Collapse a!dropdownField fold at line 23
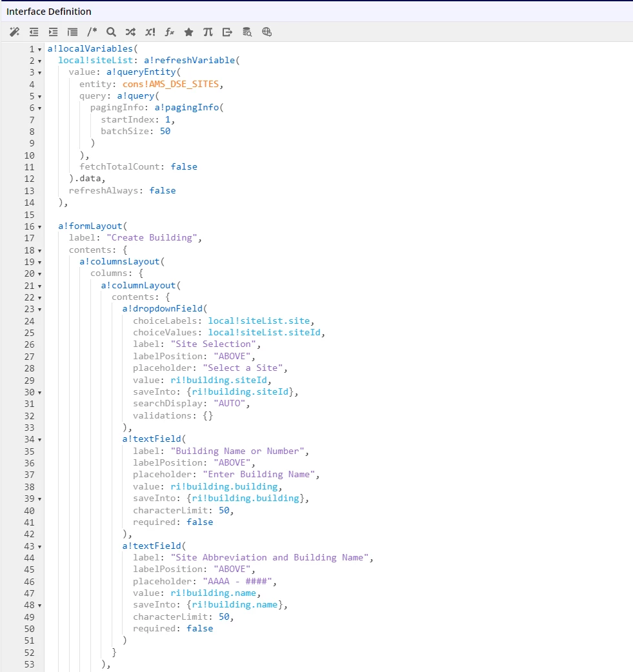The width and height of the screenshot is (633, 672). 39,310
